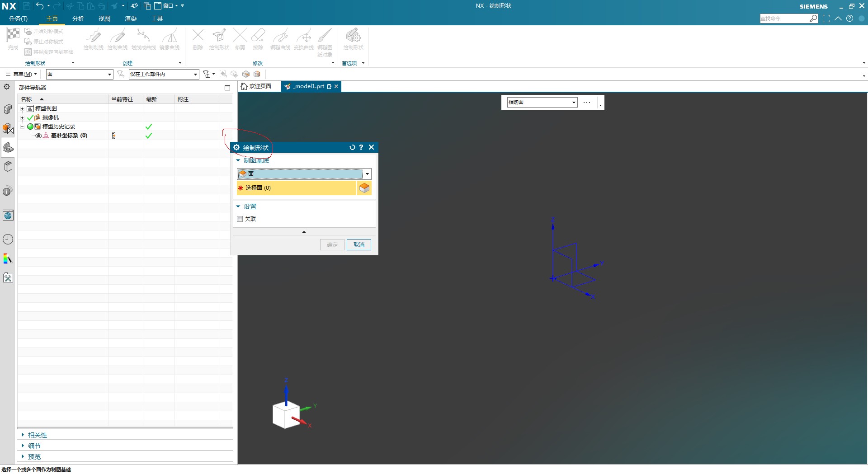Switch to the 欢迎页面 document tab
Viewport: 868px width, 474px height.
point(256,86)
